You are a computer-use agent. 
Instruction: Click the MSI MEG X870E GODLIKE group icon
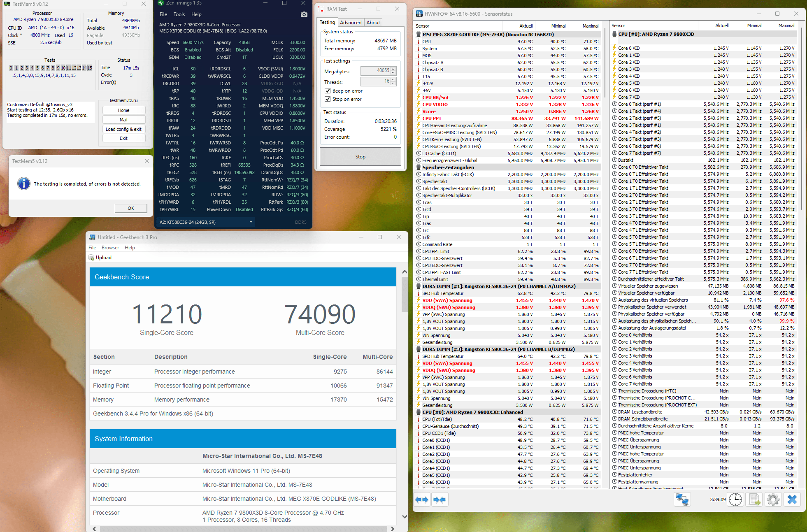[419, 35]
